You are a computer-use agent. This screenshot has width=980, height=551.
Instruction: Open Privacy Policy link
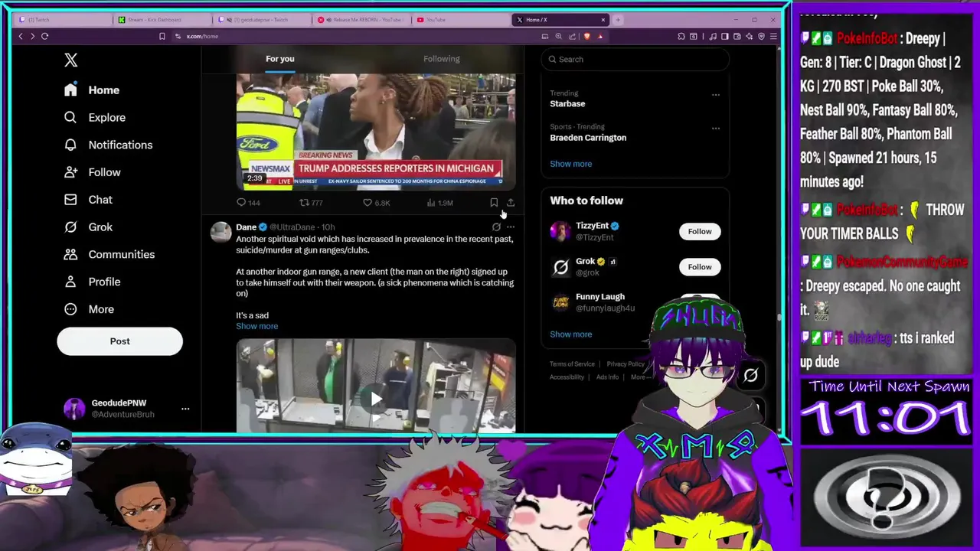(626, 364)
